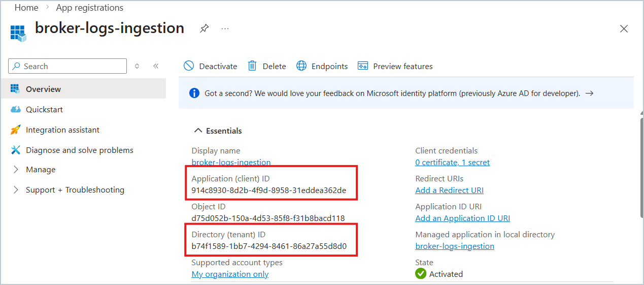The height and width of the screenshot is (285, 644).
Task: Click the broker-logs-ingestion page title
Action: (x=110, y=28)
